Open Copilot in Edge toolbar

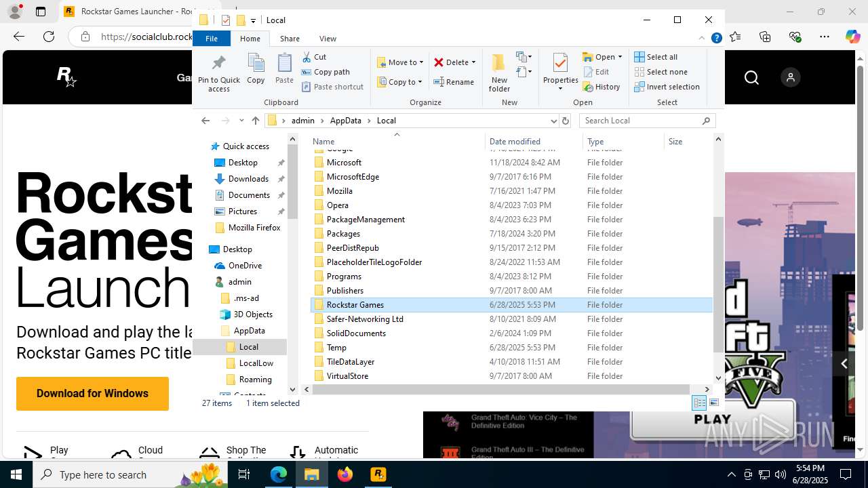point(852,37)
